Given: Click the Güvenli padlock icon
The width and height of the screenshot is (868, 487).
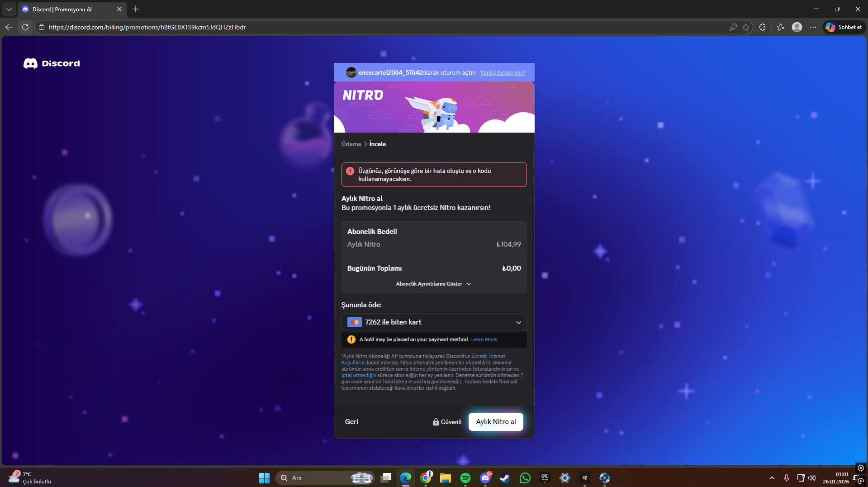Looking at the screenshot, I should 436,422.
